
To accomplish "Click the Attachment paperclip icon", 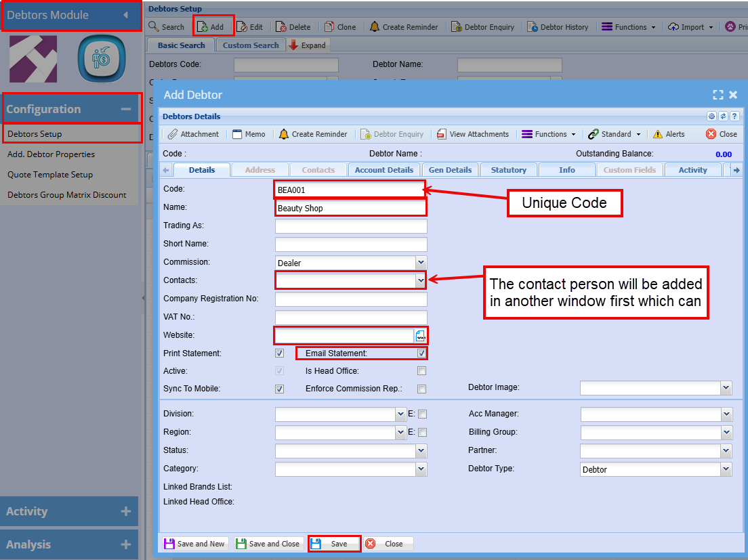I will pyautogui.click(x=173, y=134).
